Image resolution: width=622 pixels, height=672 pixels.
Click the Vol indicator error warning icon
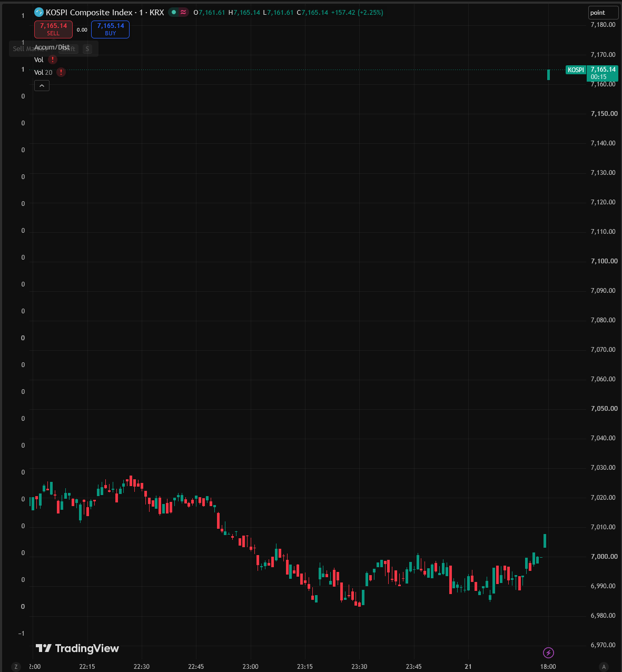point(53,60)
